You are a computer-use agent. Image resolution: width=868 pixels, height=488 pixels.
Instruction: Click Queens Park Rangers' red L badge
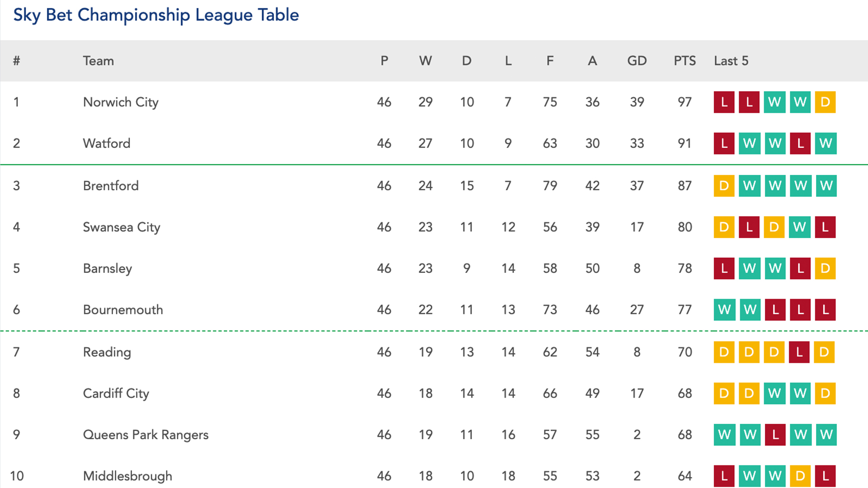(775, 435)
